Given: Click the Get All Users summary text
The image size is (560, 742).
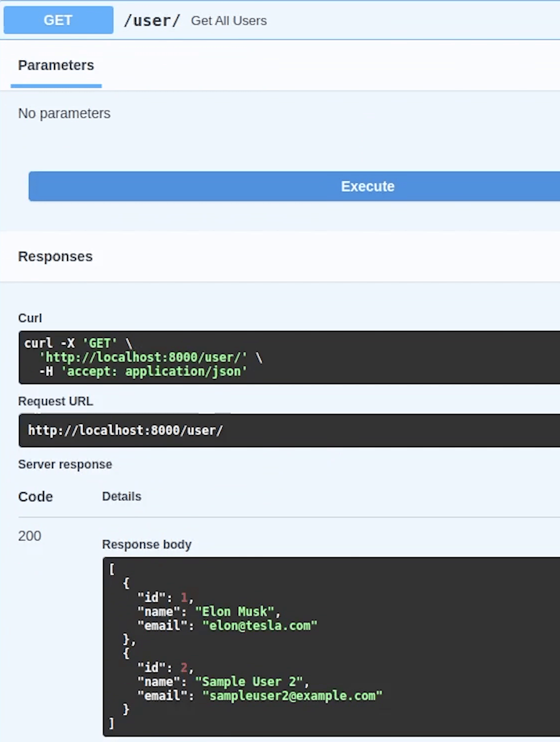Looking at the screenshot, I should (229, 21).
